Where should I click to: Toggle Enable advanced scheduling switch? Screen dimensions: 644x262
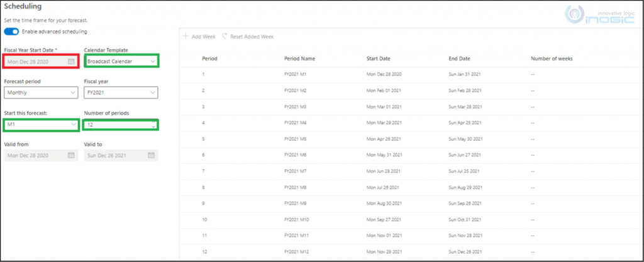[x=11, y=31]
